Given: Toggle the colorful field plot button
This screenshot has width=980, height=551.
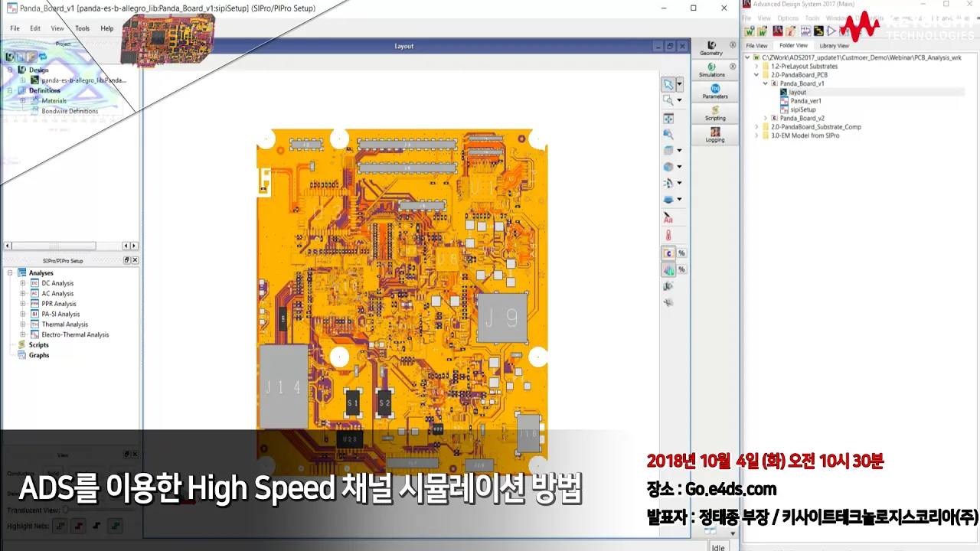Looking at the screenshot, I should [668, 269].
